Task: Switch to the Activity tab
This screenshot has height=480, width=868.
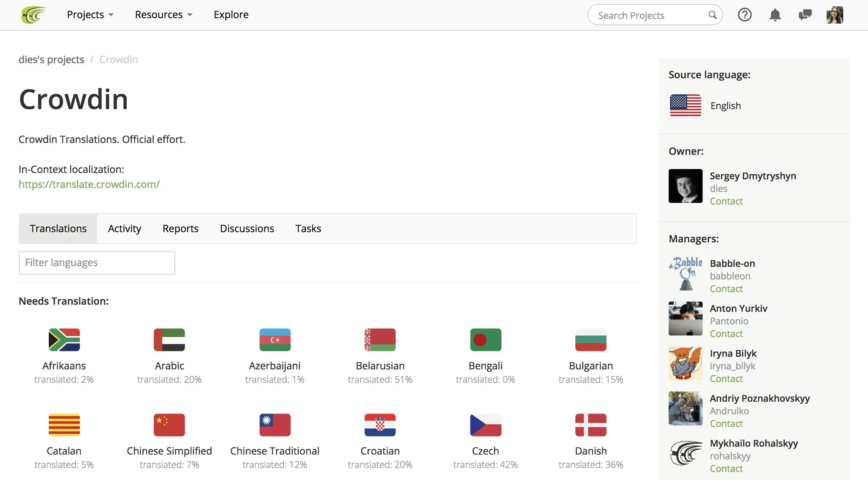Action: [125, 229]
